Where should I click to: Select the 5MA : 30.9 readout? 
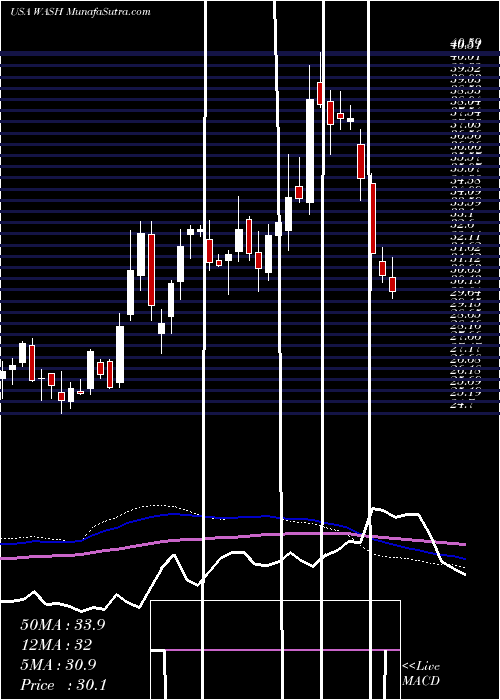pos(58,665)
